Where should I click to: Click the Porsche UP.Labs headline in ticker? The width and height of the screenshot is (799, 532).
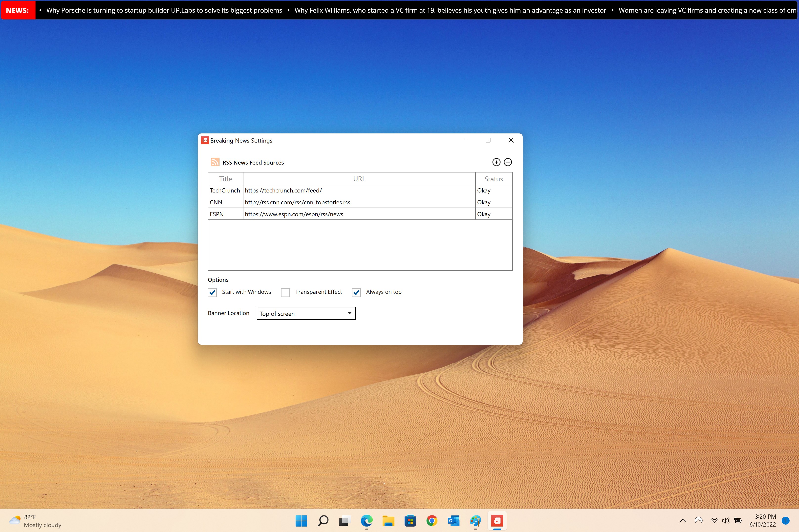[x=164, y=11]
